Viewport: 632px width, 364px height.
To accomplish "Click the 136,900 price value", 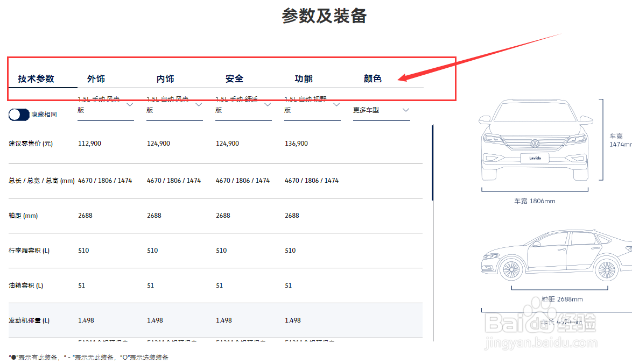I will click(x=296, y=144).
